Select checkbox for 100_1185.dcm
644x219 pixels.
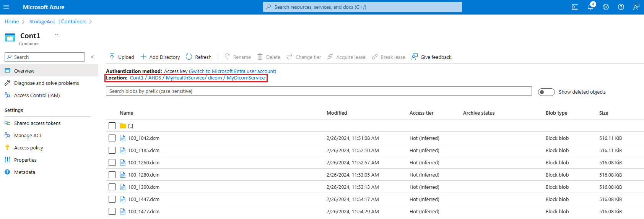point(112,150)
